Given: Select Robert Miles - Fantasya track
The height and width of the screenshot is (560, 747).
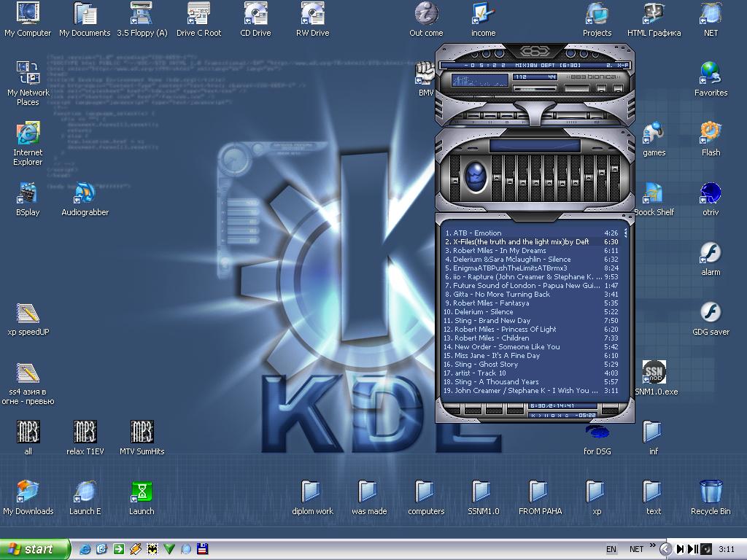Looking at the screenshot, I should point(531,303).
